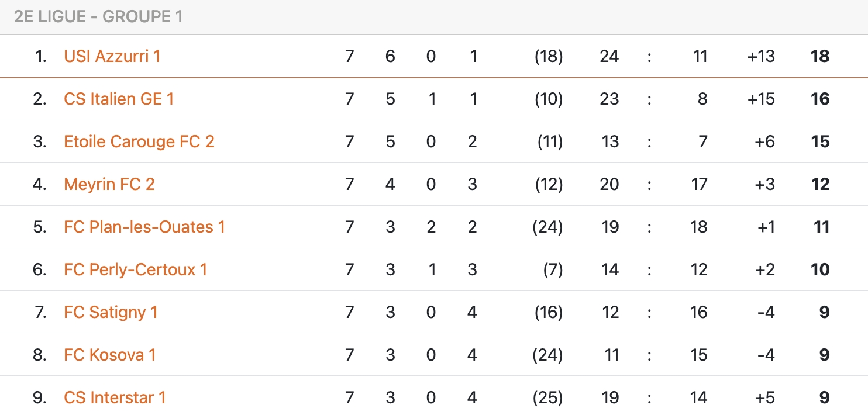
Task: Open USI Azzurri 1 team link
Action: tap(112, 56)
